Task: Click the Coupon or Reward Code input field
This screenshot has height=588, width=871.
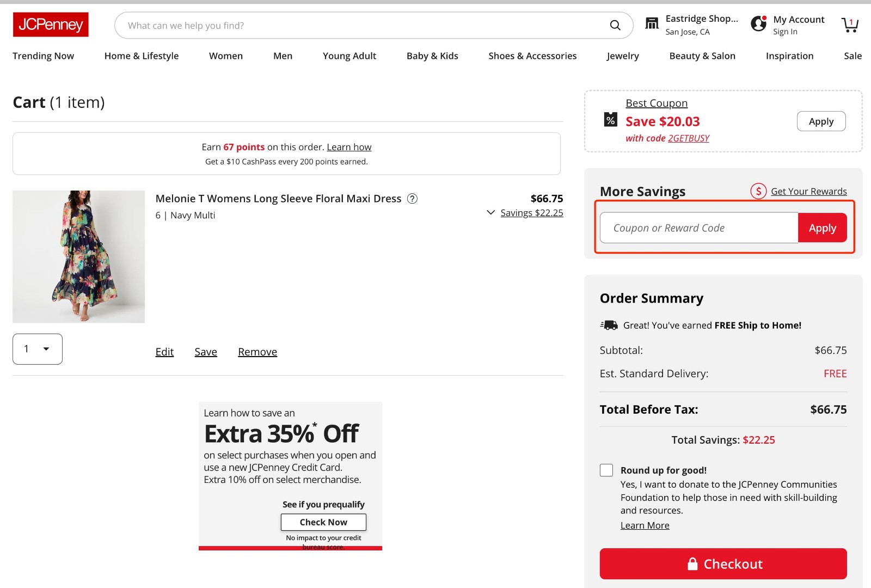Action: 698,228
